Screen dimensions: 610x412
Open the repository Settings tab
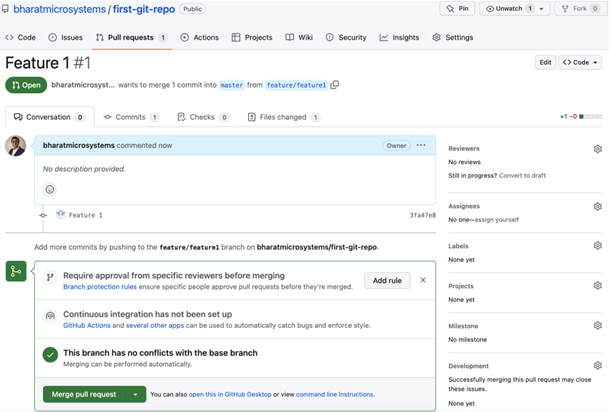453,37
